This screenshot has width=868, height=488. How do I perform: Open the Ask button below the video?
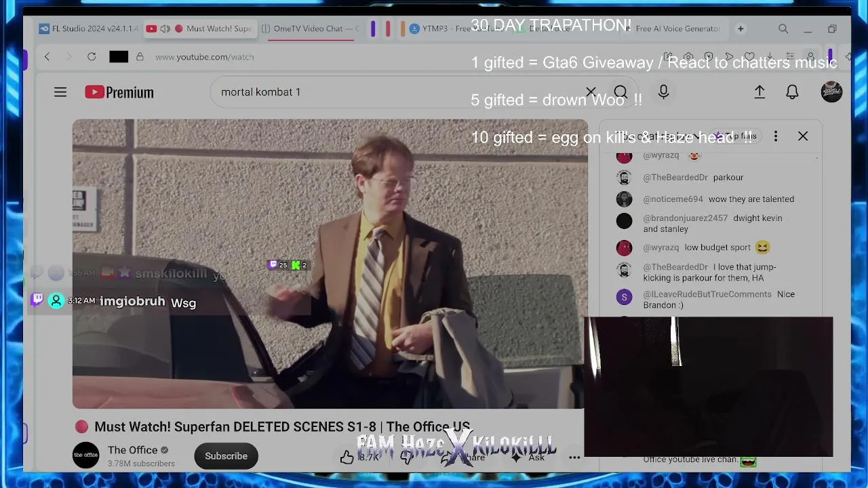529,457
